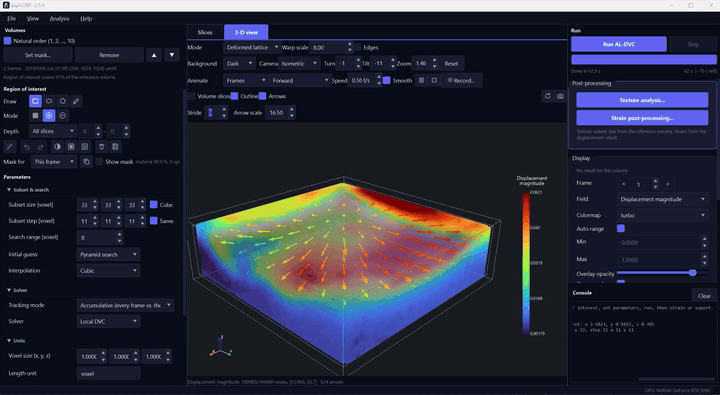Refresh the 3-D view

pyautogui.click(x=547, y=96)
